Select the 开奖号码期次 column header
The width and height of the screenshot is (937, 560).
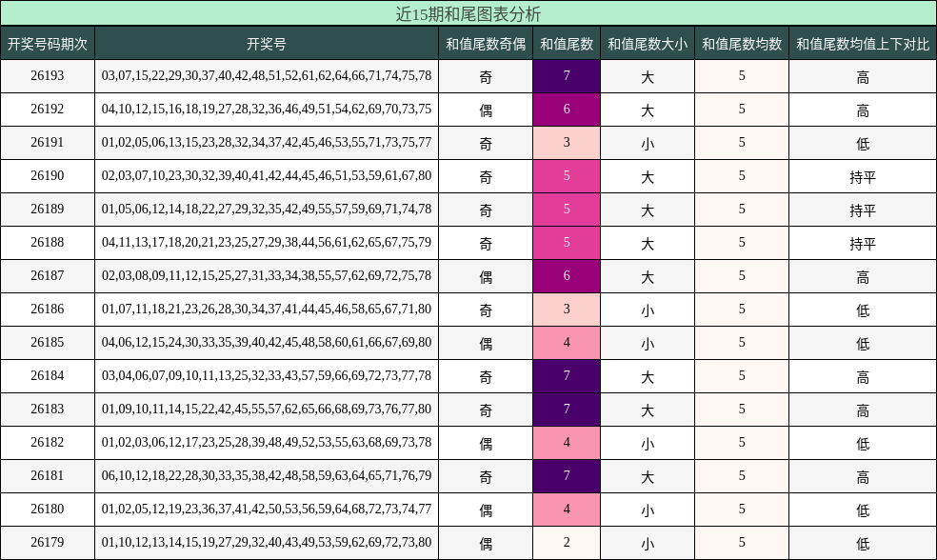(x=48, y=44)
